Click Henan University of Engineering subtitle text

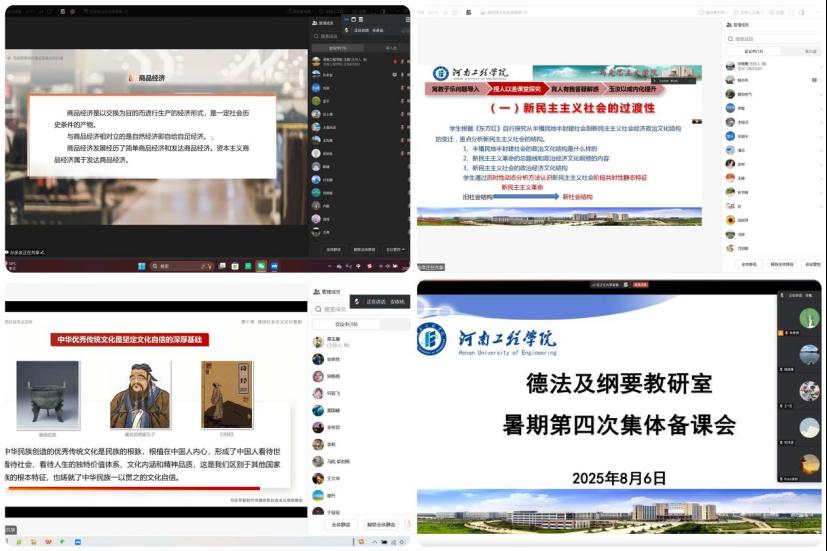pyautogui.click(x=507, y=352)
